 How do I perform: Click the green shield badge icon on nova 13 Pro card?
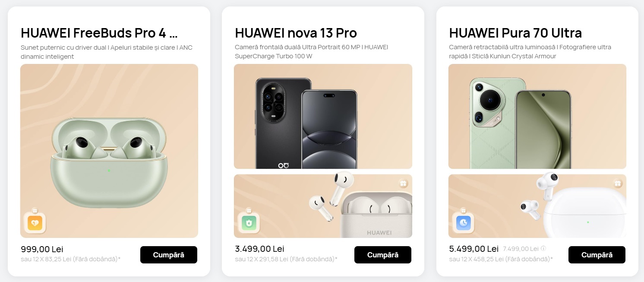pyautogui.click(x=249, y=222)
